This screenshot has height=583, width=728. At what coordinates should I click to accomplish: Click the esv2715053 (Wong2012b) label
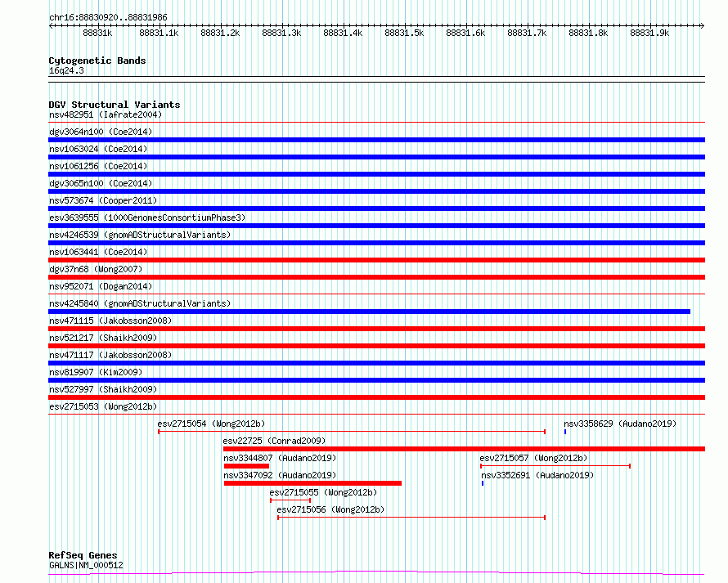point(103,406)
